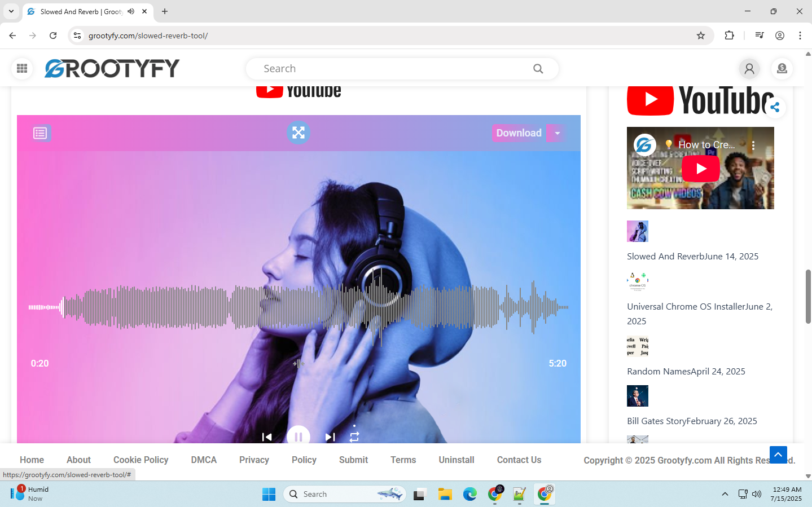
Task: Toggle repeat loop on the player
Action: coord(354,437)
